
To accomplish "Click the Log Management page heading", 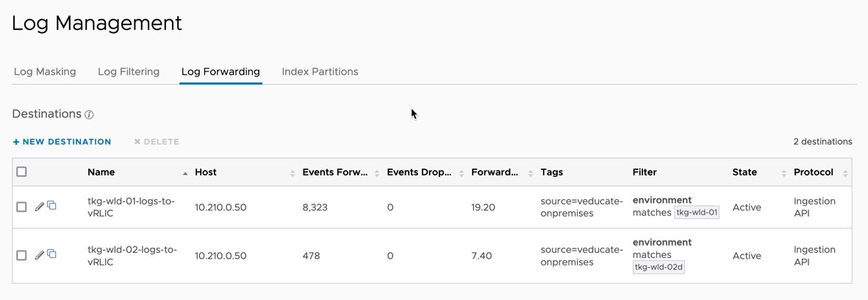I will click(97, 24).
